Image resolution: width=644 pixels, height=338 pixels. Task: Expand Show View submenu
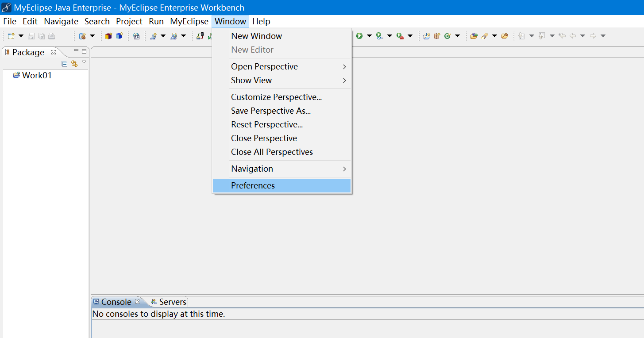[282, 80]
